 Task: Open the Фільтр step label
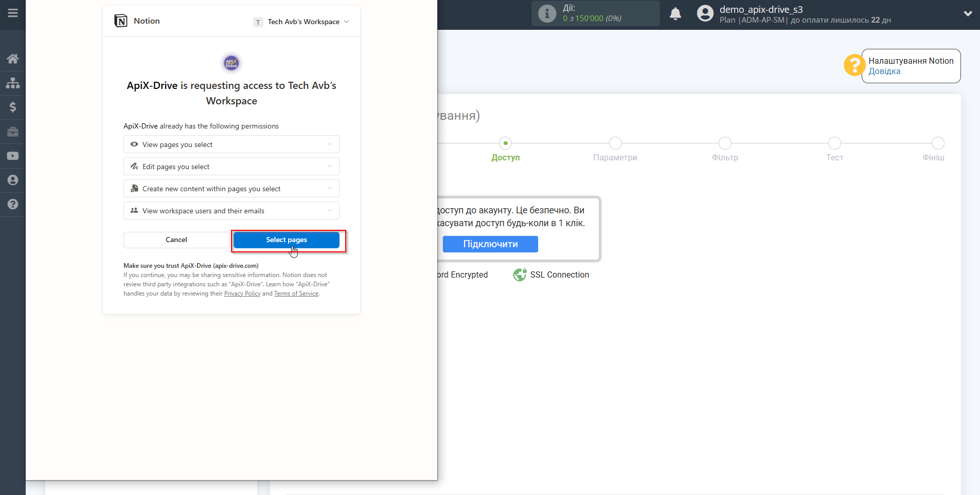click(x=725, y=158)
